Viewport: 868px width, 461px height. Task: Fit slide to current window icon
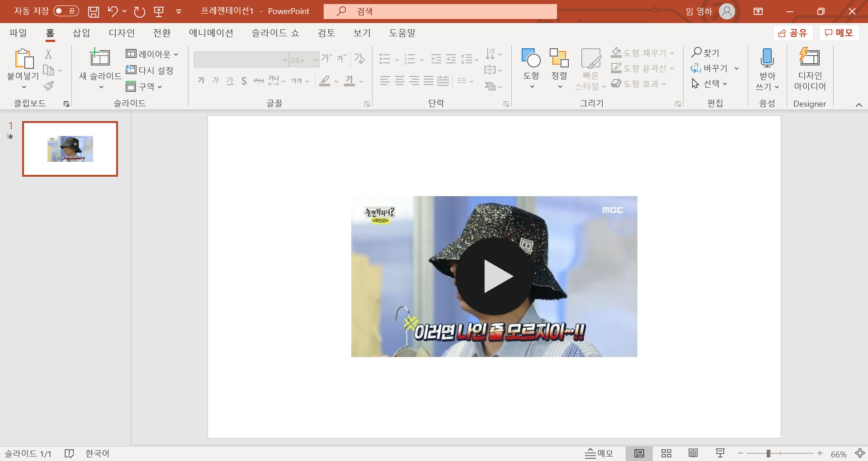click(859, 453)
